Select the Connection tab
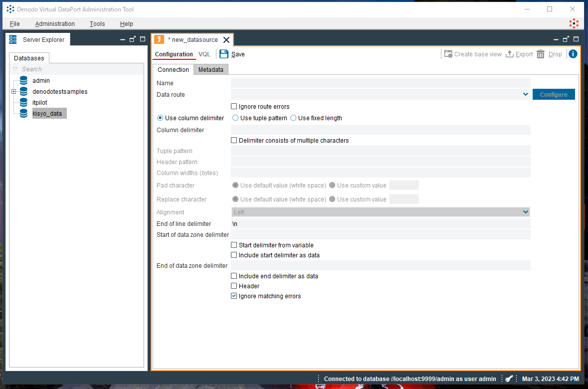 click(x=173, y=70)
